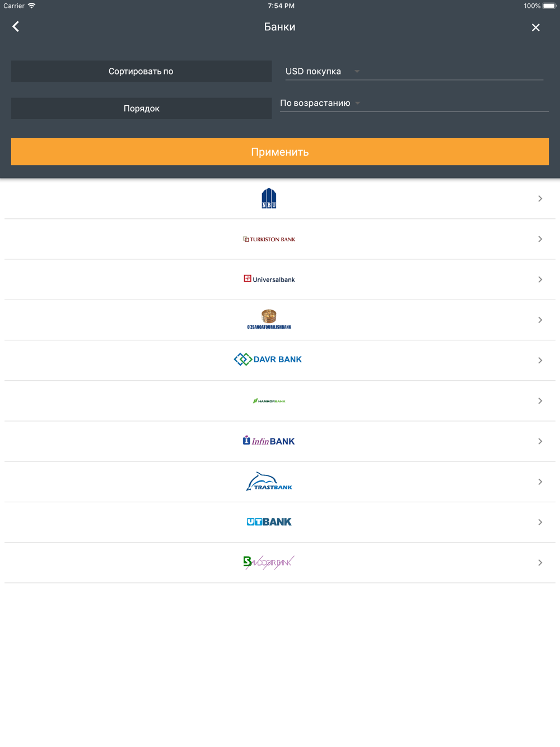560x747 pixels.
Task: Expand InfinBANK row chevron
Action: point(540,441)
